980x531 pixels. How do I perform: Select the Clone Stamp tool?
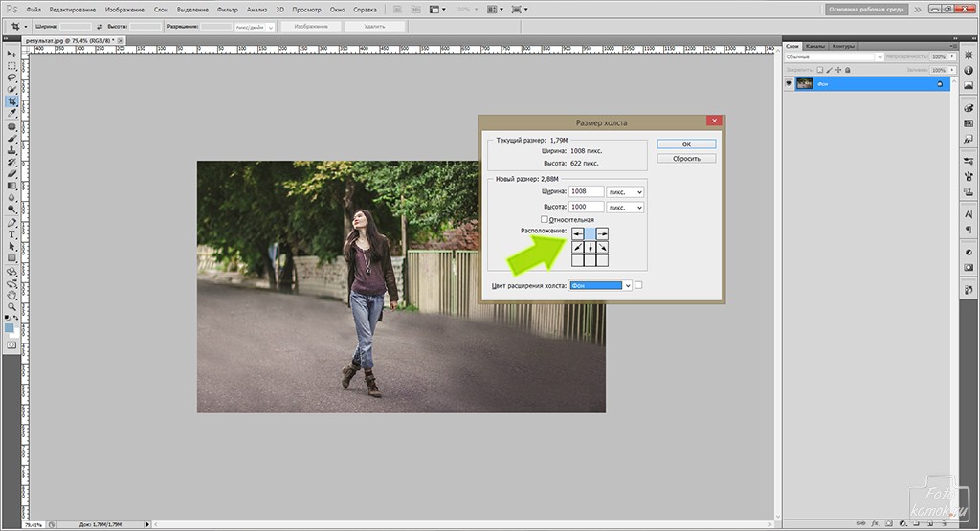coord(11,150)
